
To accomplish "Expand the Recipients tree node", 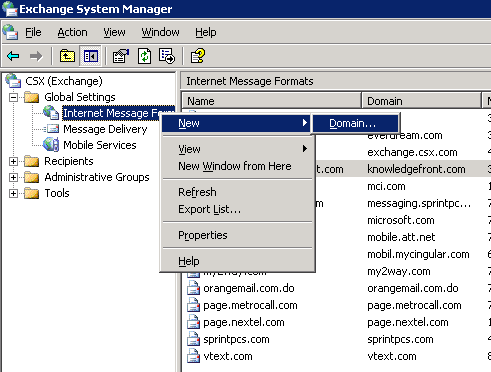I will [13, 161].
